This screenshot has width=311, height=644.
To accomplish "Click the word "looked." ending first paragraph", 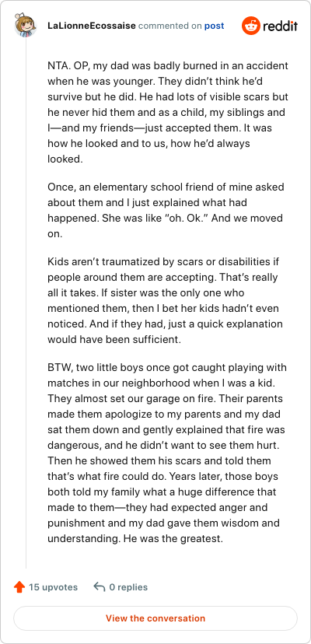I will [x=65, y=159].
